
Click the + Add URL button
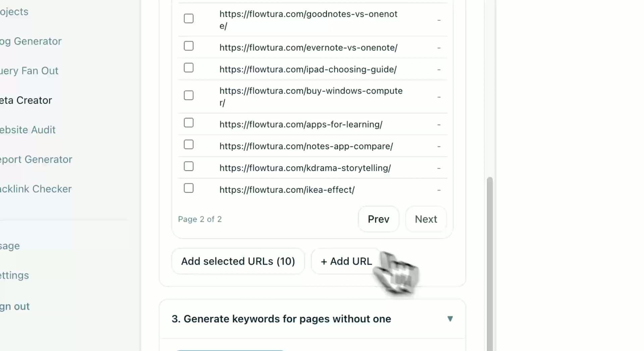pyautogui.click(x=346, y=261)
